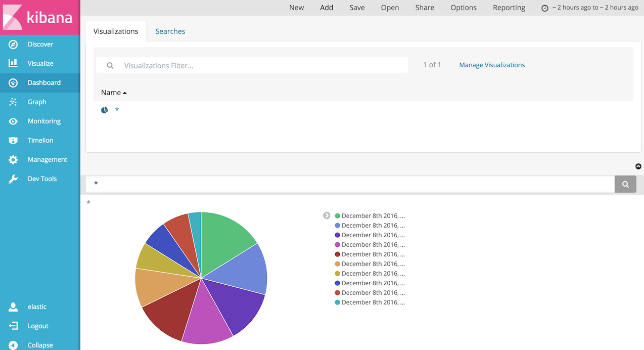Click Options in top menu

point(464,8)
